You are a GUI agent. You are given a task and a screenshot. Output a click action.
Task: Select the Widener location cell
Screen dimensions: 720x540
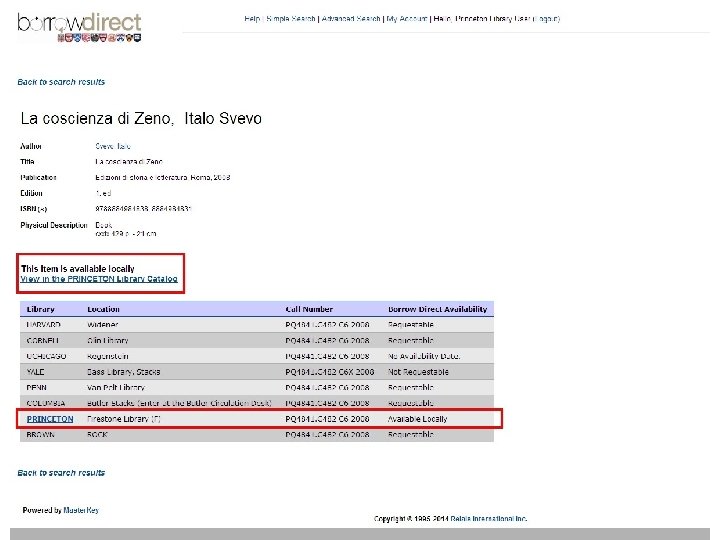click(102, 325)
